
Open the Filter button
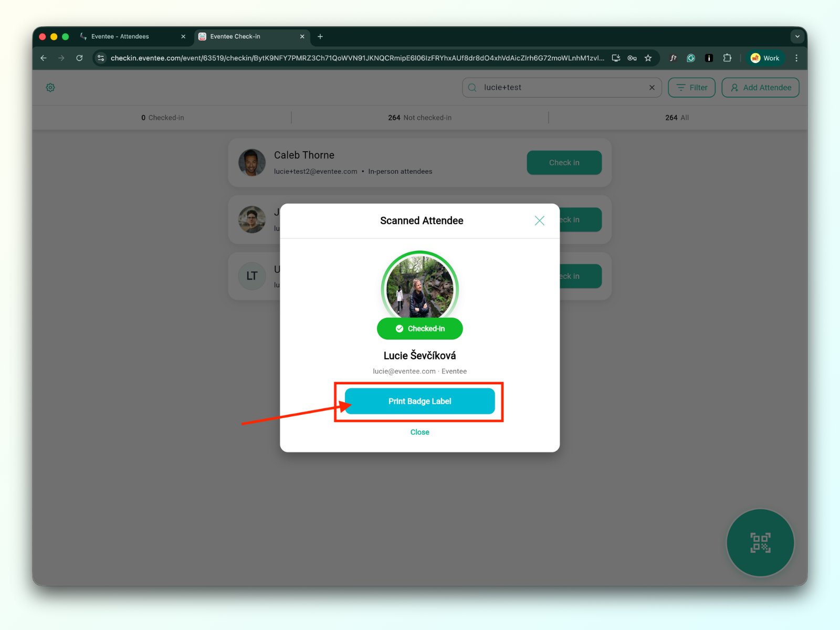(691, 88)
